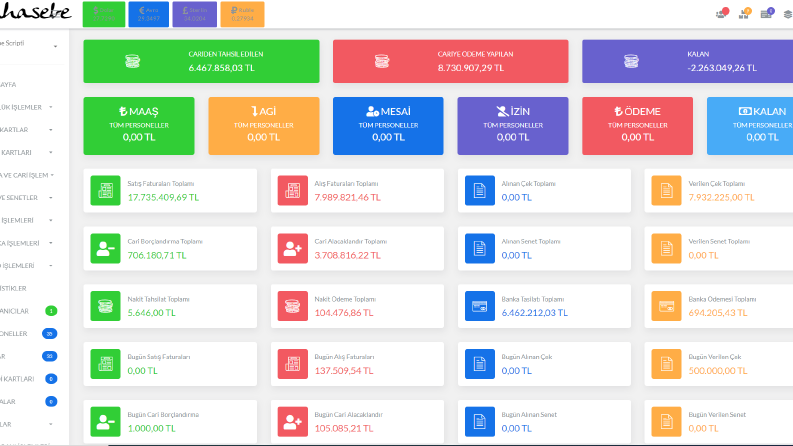The height and width of the screenshot is (446, 793).
Task: Click the value 7.989.821,46 TL
Action: point(347,197)
